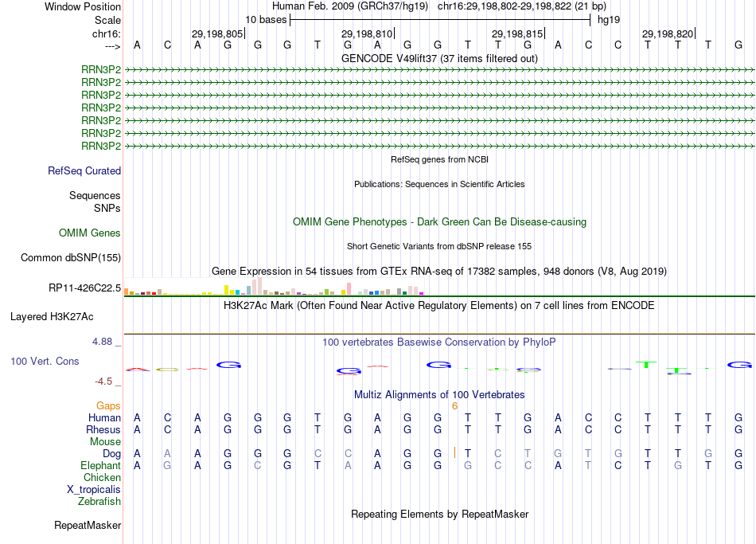
Task: Open the 'GENCODE V49lift37' track title
Action: (439, 58)
